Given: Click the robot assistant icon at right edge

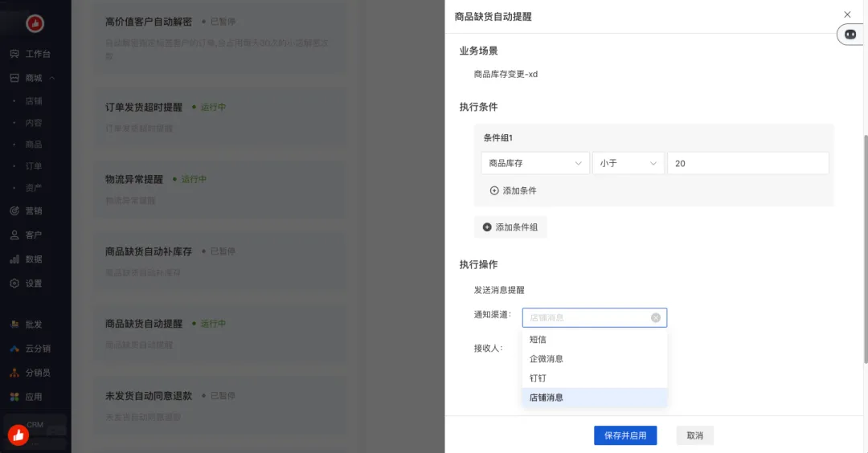Looking at the screenshot, I should (x=850, y=34).
